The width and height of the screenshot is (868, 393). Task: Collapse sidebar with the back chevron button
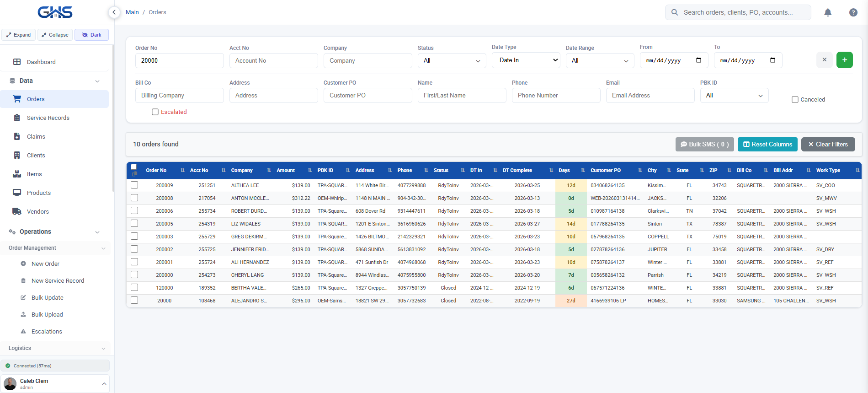(114, 12)
